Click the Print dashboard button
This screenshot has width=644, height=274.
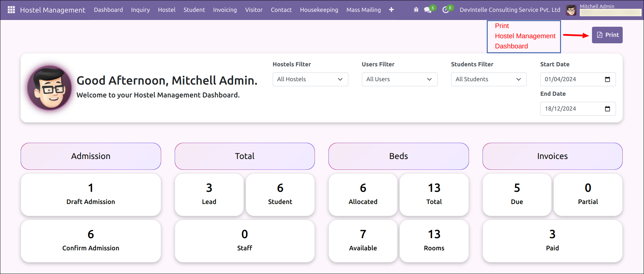607,35
